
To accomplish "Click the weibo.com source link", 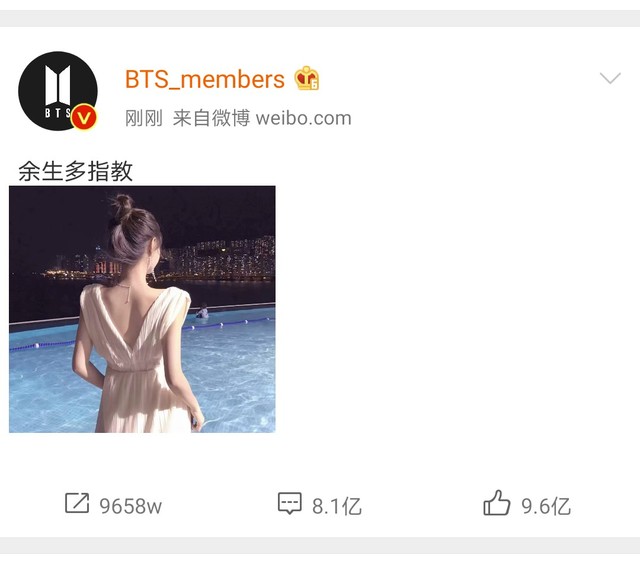I will click(303, 118).
